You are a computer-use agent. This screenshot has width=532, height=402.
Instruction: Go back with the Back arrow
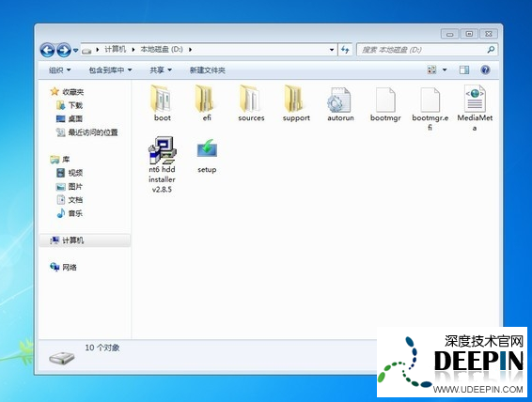point(48,50)
